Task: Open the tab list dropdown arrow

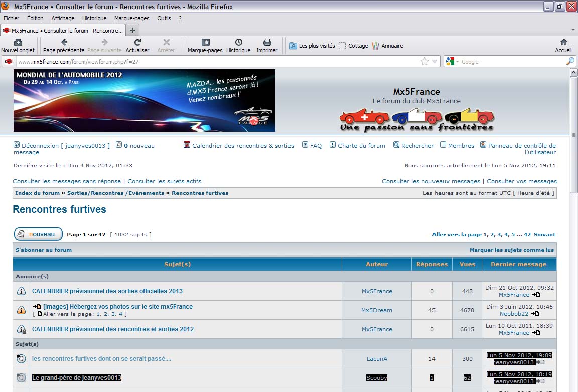Action: (573, 30)
